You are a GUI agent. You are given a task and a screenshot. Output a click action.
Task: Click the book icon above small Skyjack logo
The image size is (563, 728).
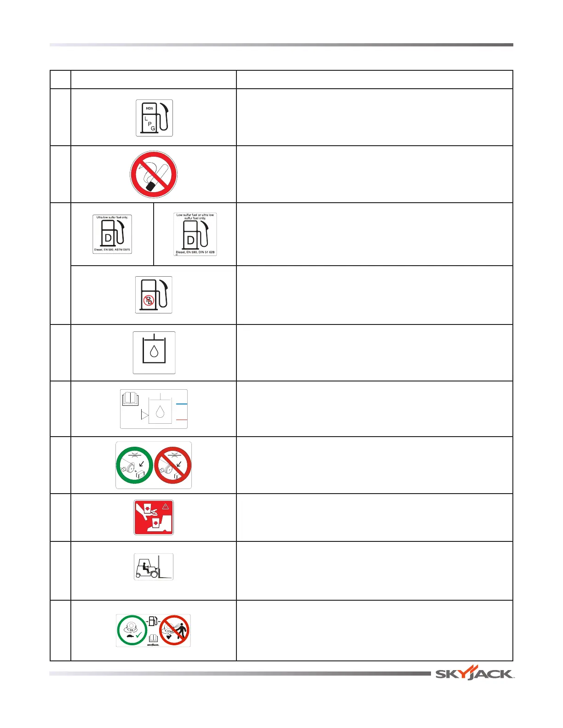tap(154, 638)
